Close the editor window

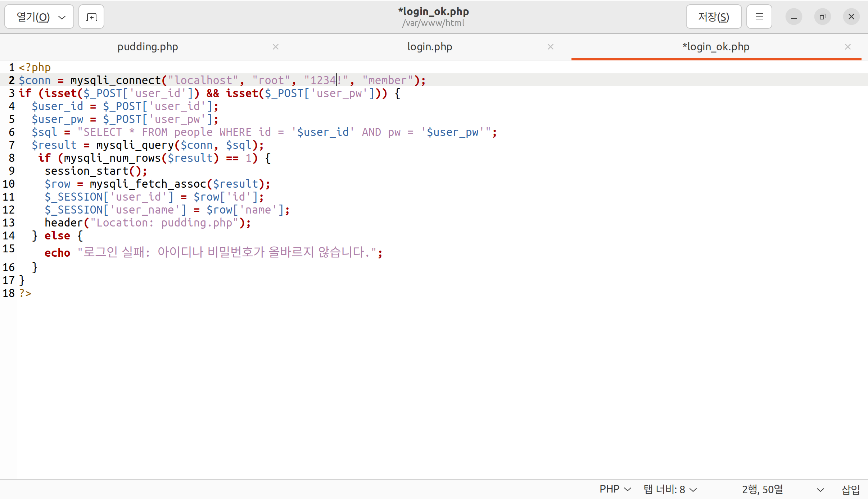851,17
